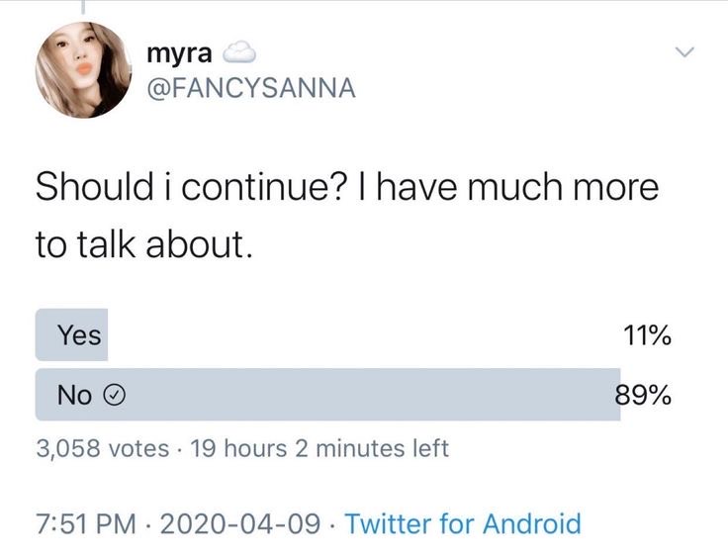Click the "3,058 votes" count
Screen dimensions: 728x560
(102, 448)
